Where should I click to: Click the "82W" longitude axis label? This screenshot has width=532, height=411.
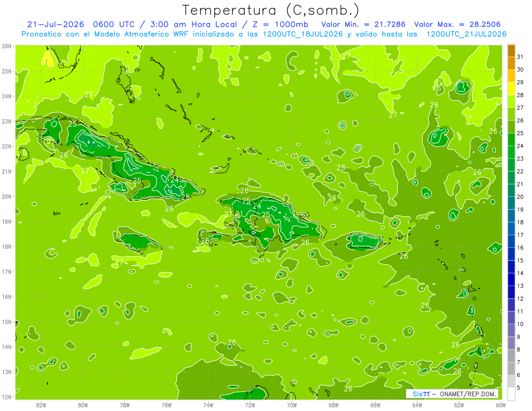(41, 405)
